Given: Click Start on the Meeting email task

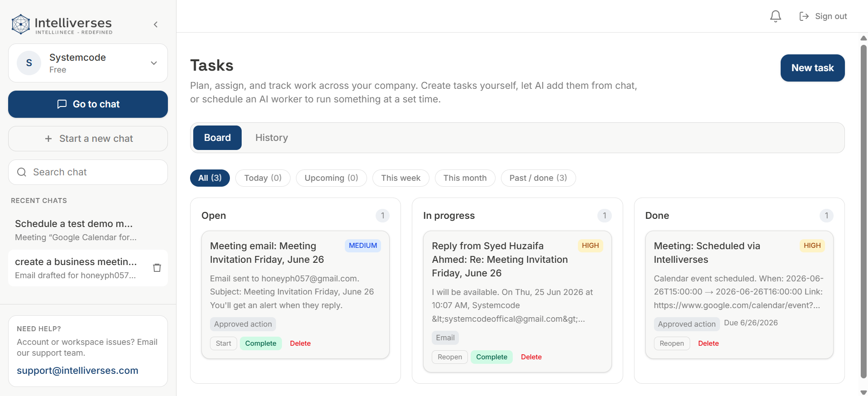Looking at the screenshot, I should pyautogui.click(x=224, y=343).
